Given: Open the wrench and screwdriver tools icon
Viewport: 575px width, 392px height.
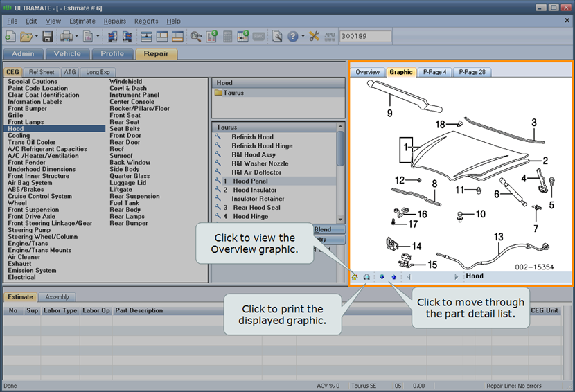Looking at the screenshot, I should [x=314, y=36].
